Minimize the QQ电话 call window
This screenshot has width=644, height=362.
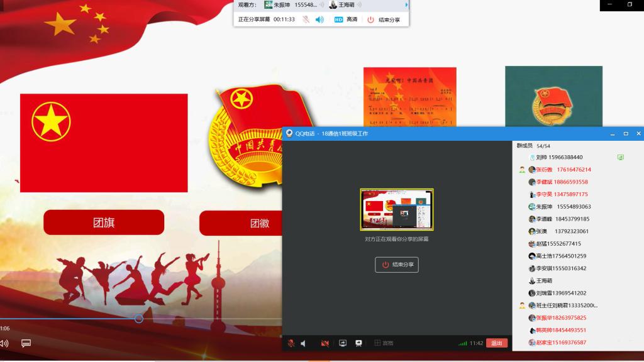[613, 134]
